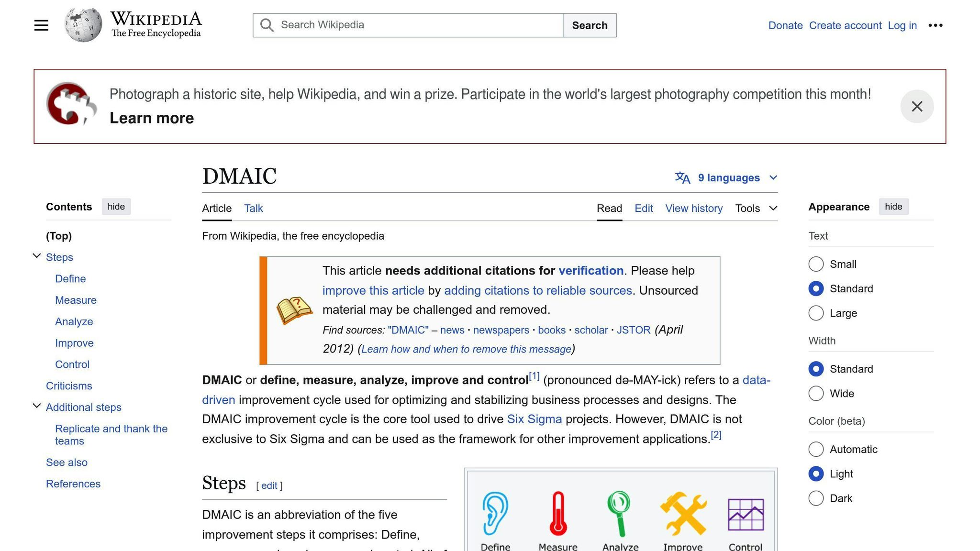Click the Measure thermometer icon
The width and height of the screenshot is (980, 551).
558,513
